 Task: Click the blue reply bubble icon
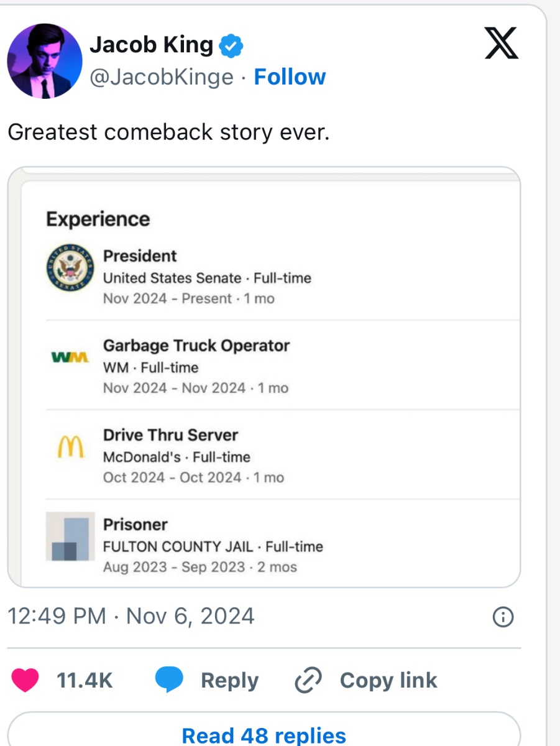click(x=168, y=680)
